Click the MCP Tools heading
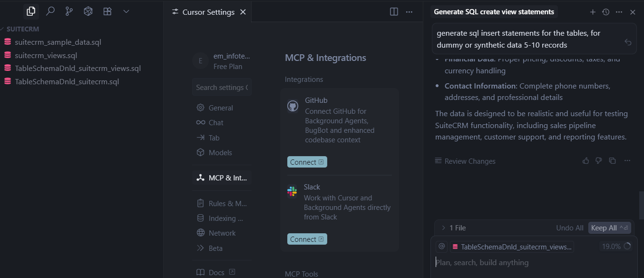644x278 pixels. click(301, 274)
